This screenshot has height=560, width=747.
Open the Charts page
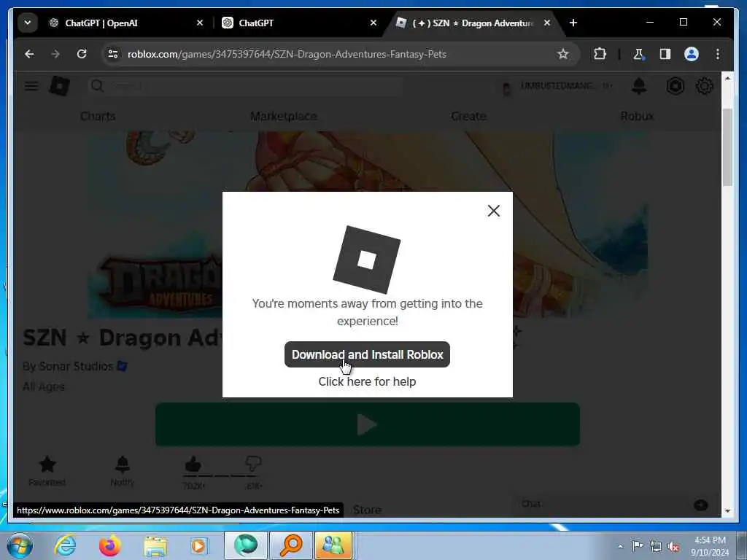tap(98, 116)
